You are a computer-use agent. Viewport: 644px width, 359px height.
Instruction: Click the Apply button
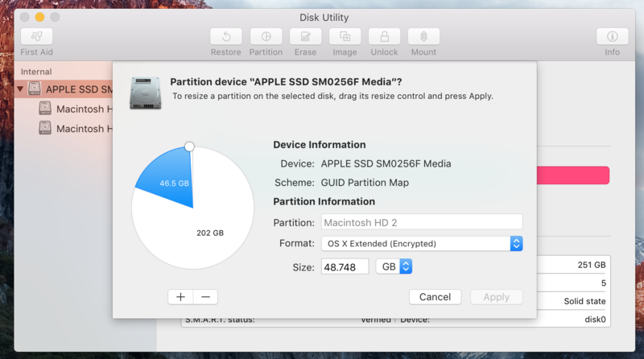coord(497,297)
